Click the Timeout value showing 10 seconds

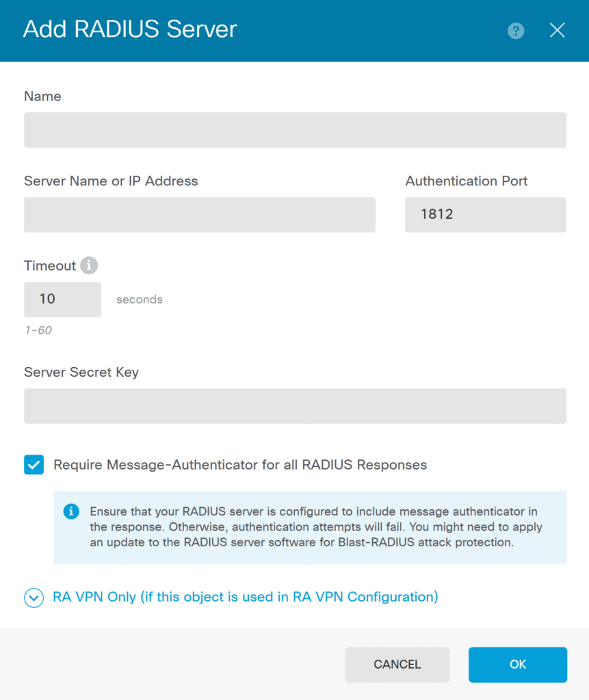[x=62, y=299]
